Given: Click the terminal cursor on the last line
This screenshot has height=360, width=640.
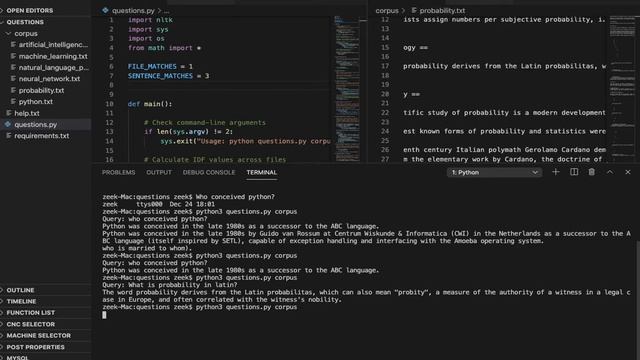Looking at the screenshot, I should (104, 315).
